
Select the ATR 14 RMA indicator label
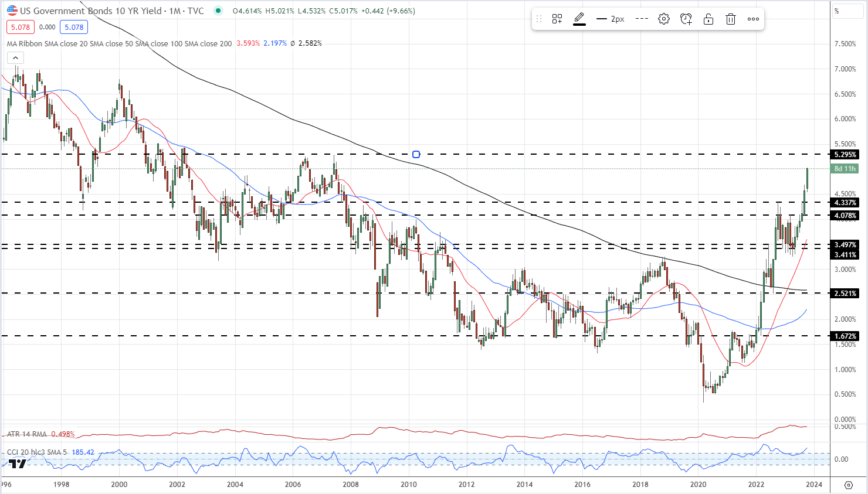point(27,434)
